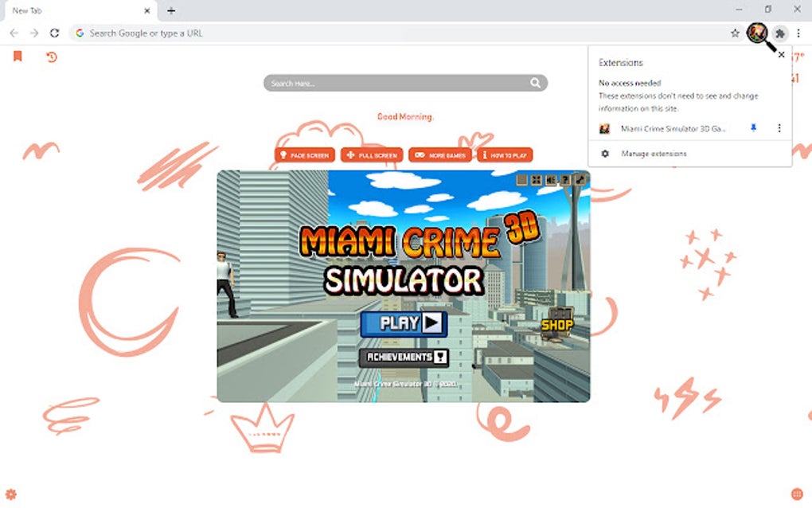Screen dimensions: 812x508
Task: Go forward in browser history
Action: tap(34, 33)
